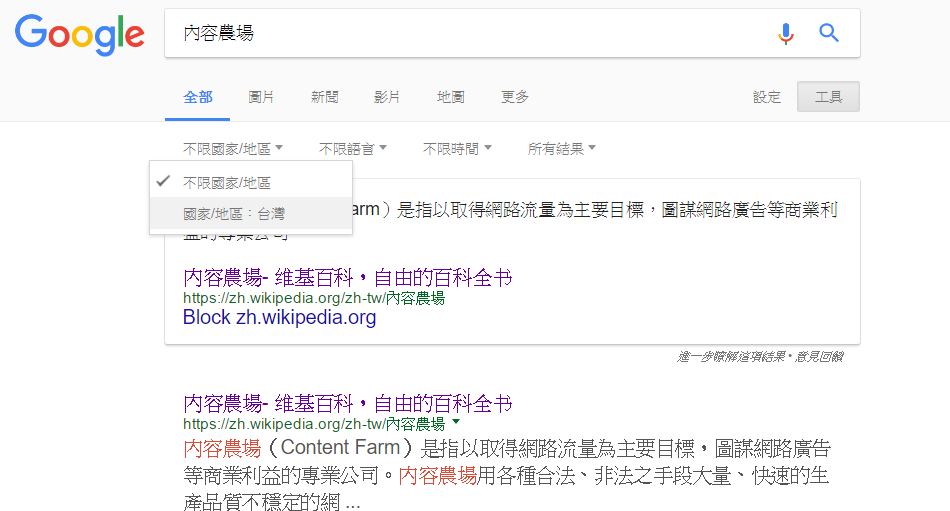Click the Google logo
The width and height of the screenshot is (950, 511).
click(79, 34)
